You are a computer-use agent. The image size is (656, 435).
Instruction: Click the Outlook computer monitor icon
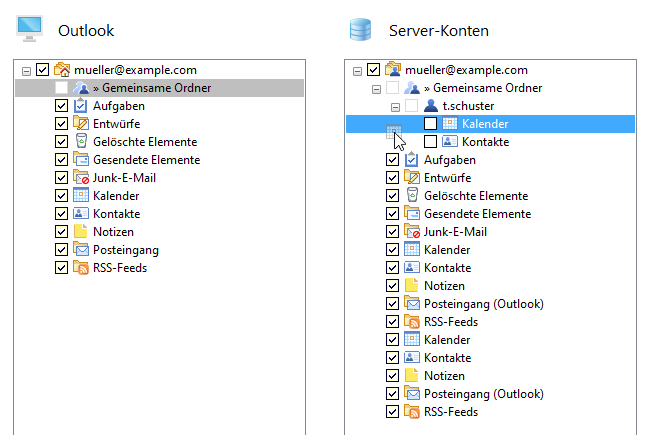(29, 29)
